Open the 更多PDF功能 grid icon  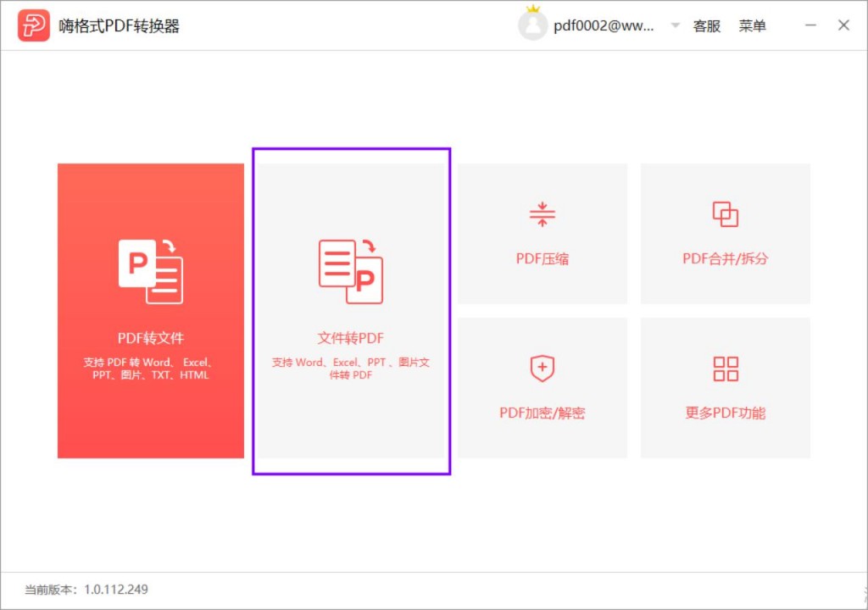pyautogui.click(x=726, y=369)
